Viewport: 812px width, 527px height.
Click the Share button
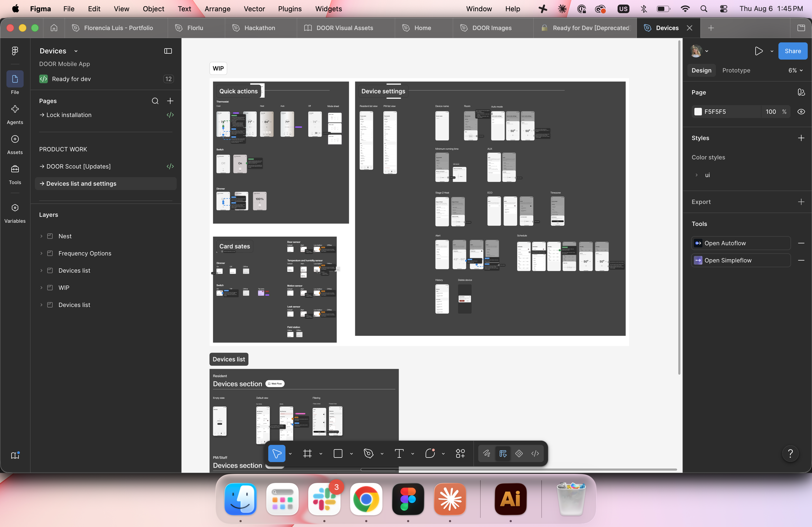coord(793,51)
